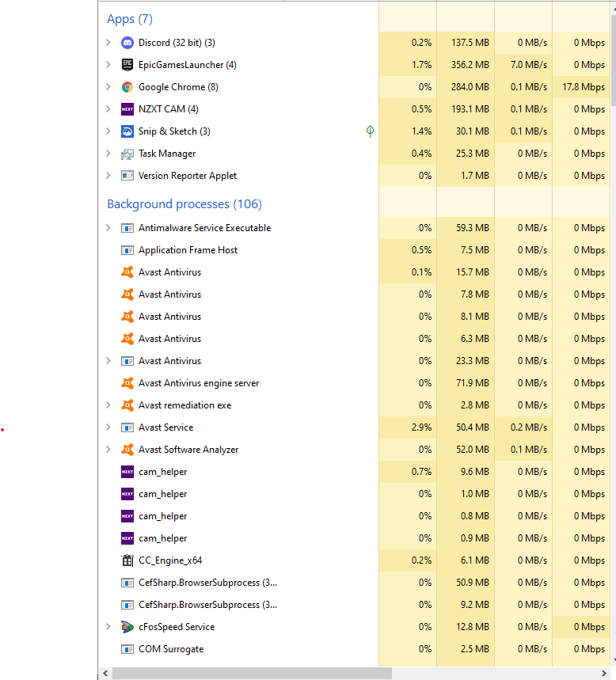Image resolution: width=616 pixels, height=680 pixels.
Task: Click the horizontal scrollbar thumb
Action: (x=252, y=673)
